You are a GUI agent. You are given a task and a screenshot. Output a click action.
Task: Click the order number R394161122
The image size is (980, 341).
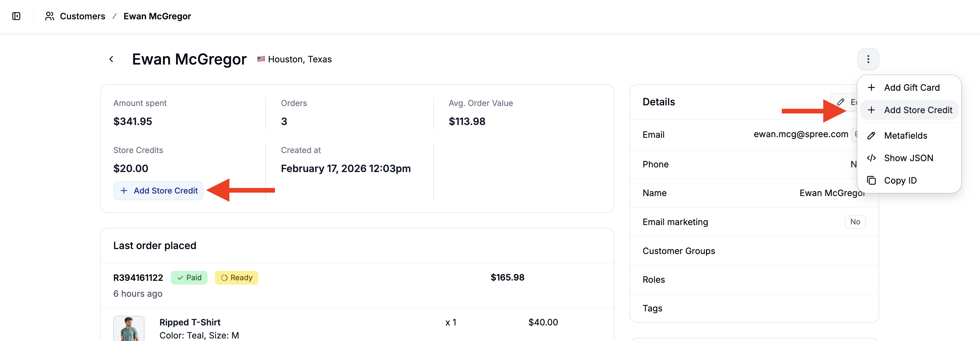tap(138, 277)
